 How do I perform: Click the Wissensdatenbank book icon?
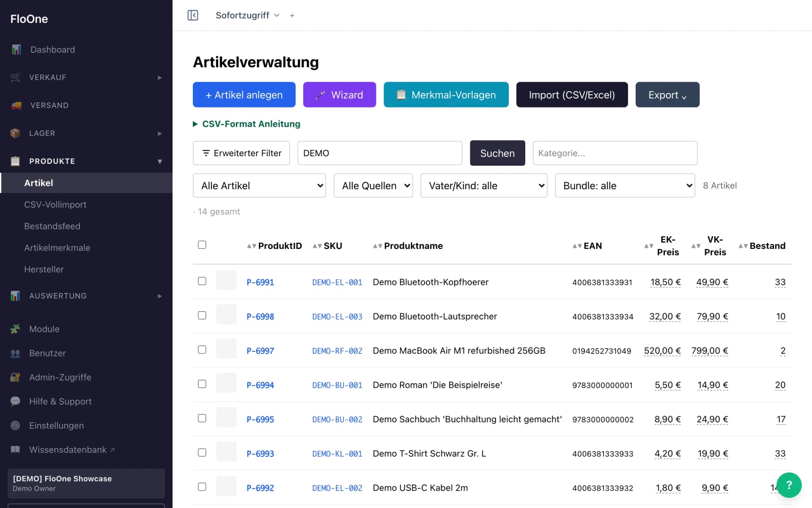click(15, 450)
